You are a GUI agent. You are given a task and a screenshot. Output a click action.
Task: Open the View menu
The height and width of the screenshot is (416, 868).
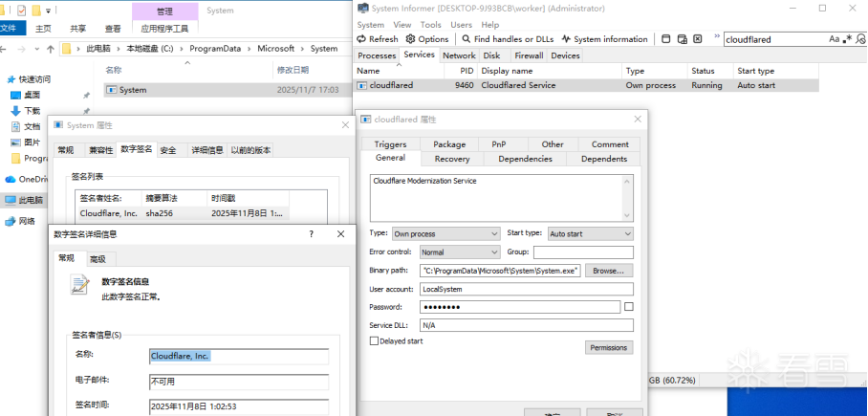(402, 25)
